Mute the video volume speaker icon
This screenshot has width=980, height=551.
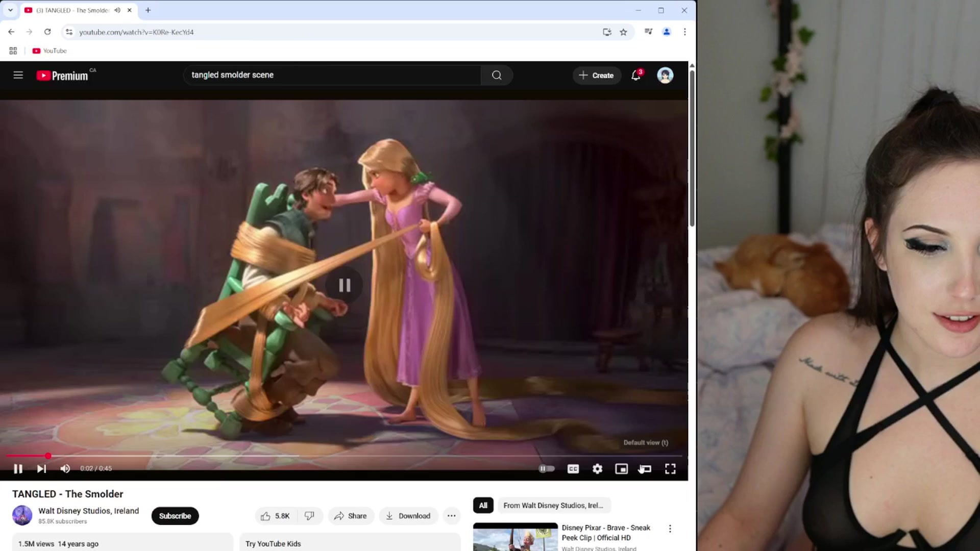click(x=65, y=469)
